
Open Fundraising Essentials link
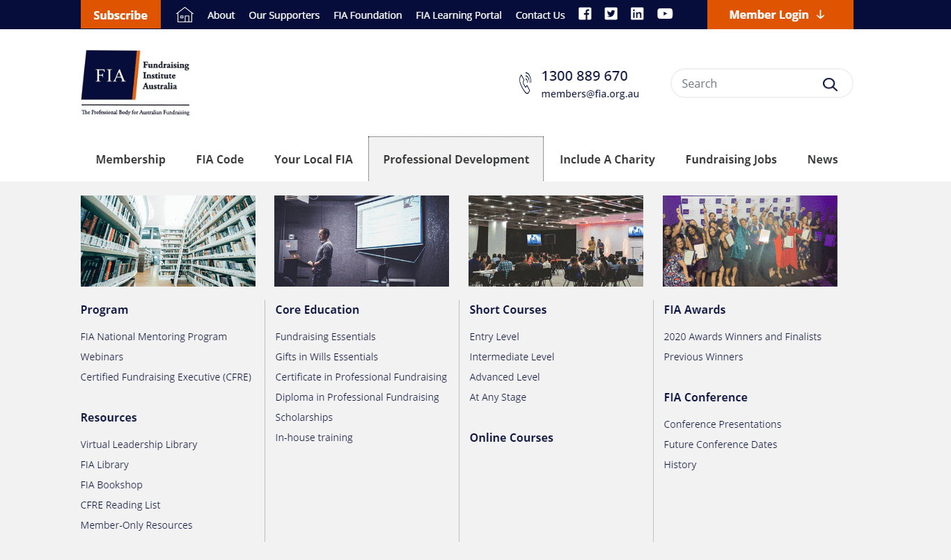(325, 337)
